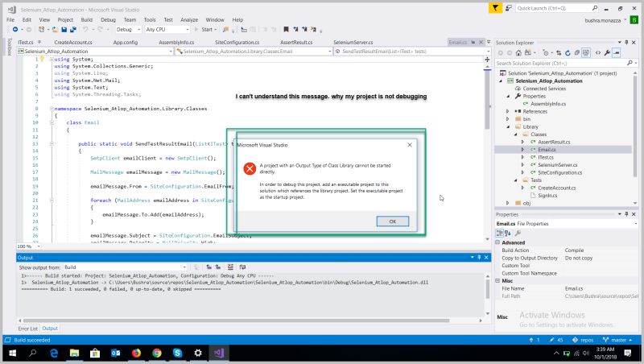Click Pending Changes Filter icon
Image resolution: width=644 pixels, height=364 pixels.
[x=546, y=53]
